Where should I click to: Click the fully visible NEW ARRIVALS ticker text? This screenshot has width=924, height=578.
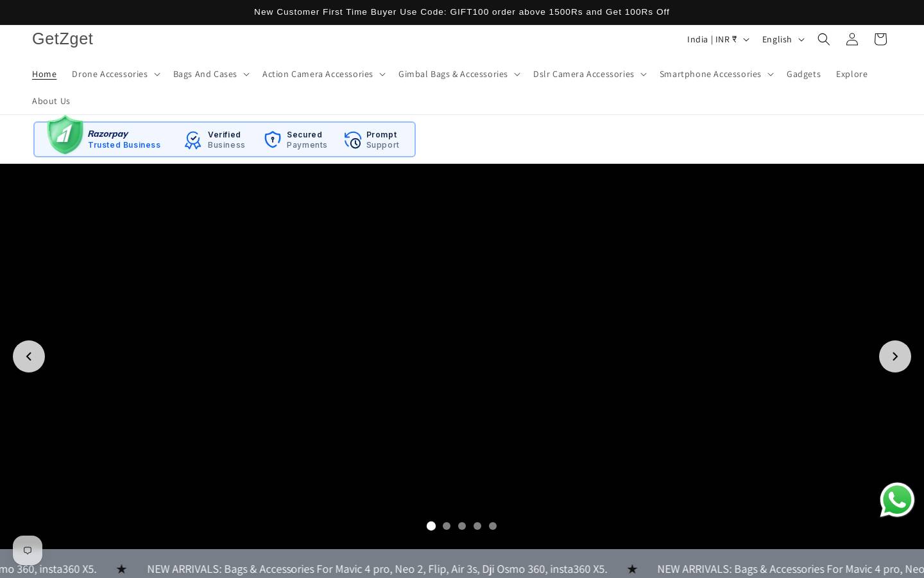(x=377, y=569)
